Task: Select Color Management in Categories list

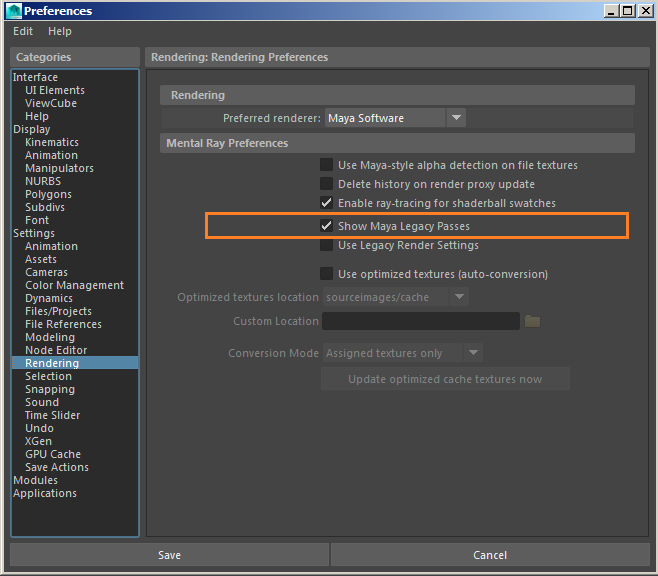Action: pos(74,285)
